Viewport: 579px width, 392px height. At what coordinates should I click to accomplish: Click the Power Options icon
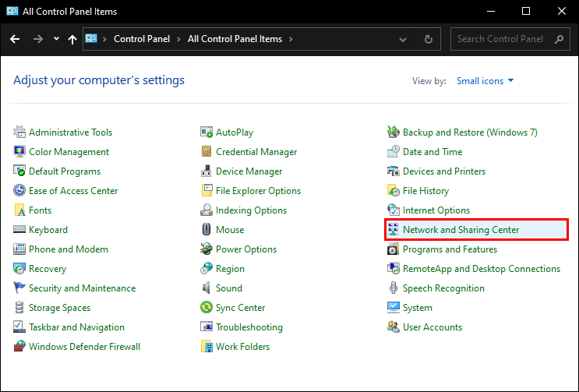tap(207, 249)
